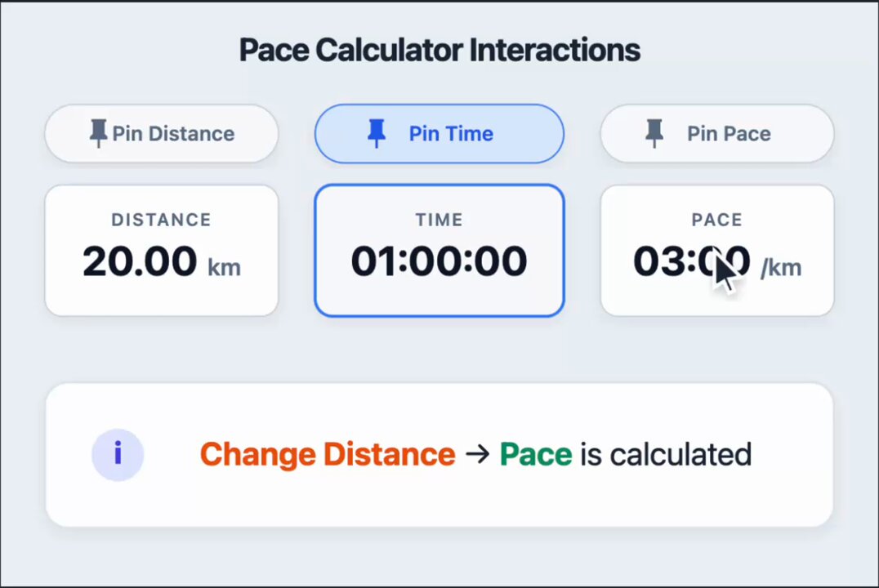
Task: Click the 01:00:00 time value
Action: (x=439, y=261)
